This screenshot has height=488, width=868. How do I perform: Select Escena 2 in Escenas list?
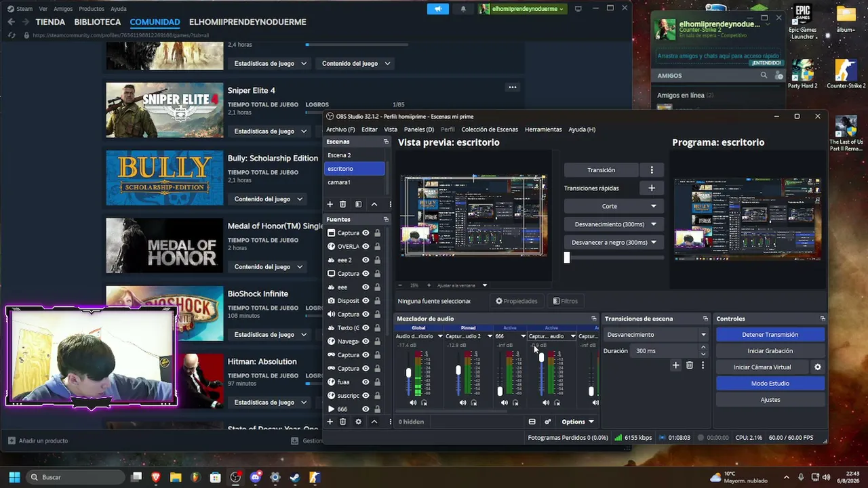tap(354, 155)
